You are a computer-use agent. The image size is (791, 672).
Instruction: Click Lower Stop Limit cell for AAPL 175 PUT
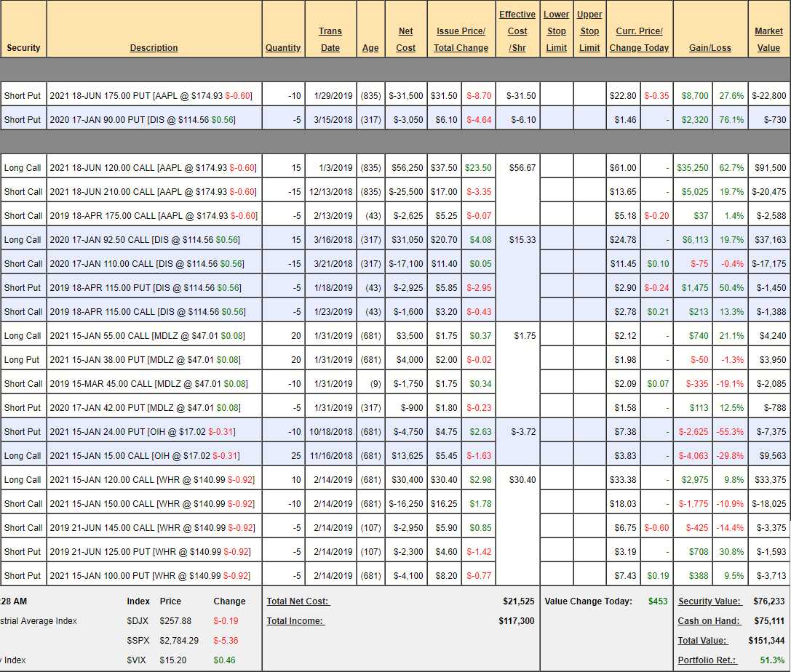pyautogui.click(x=556, y=96)
